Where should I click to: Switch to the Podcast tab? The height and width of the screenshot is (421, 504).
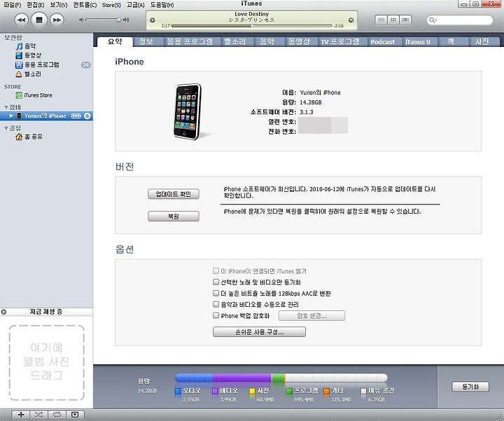[x=382, y=42]
